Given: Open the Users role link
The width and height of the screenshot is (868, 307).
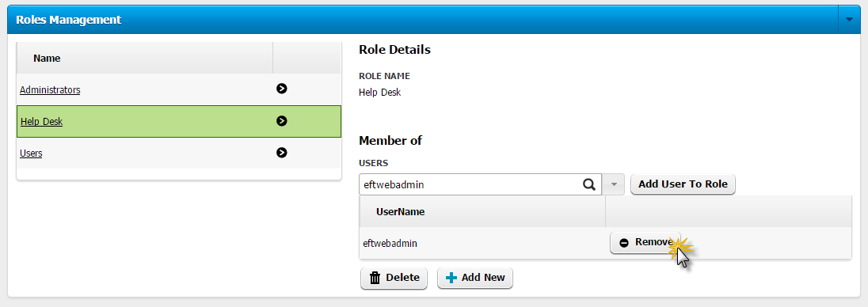Looking at the screenshot, I should point(31,153).
